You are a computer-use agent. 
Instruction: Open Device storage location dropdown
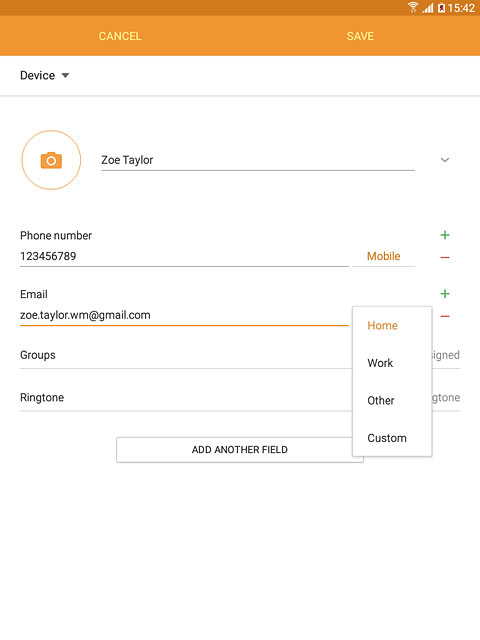click(x=45, y=76)
